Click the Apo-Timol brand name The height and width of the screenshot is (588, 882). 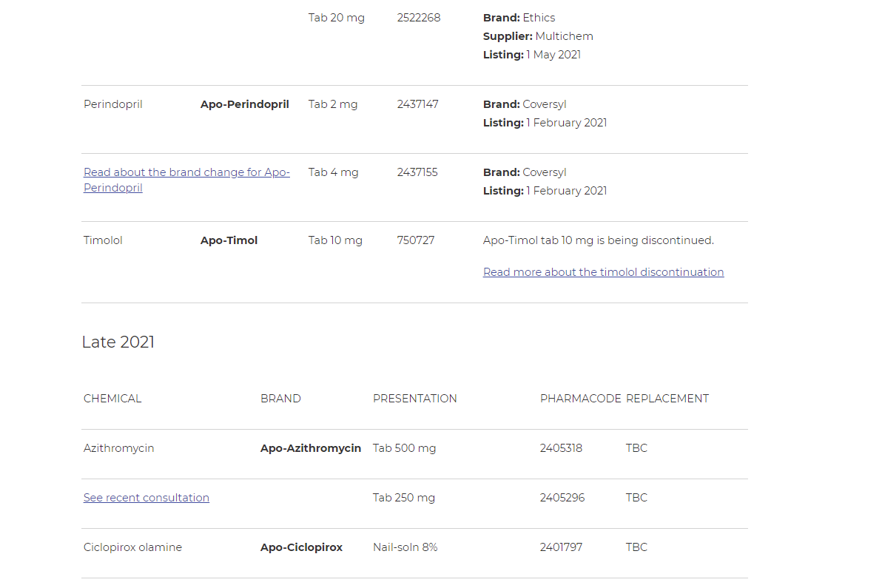(229, 240)
